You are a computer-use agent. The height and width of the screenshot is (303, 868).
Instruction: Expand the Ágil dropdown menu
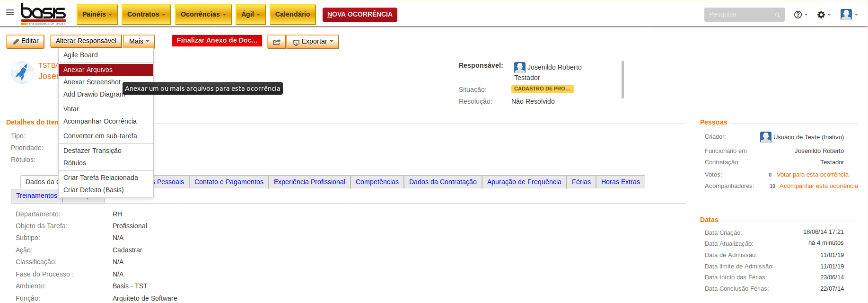[x=250, y=14]
